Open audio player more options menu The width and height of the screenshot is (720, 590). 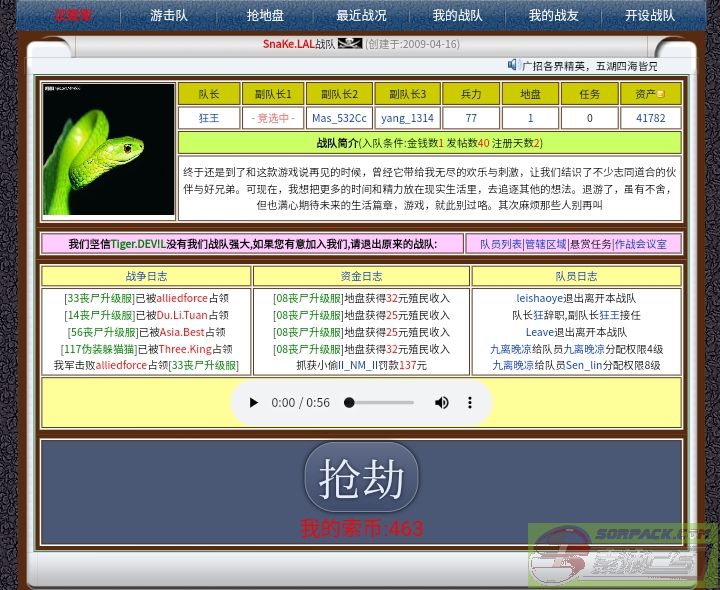click(470, 403)
